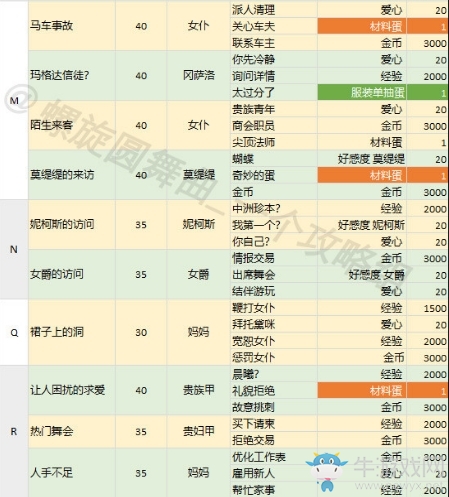The height and width of the screenshot is (497, 449).
Task: Click the 裙子上的洞 event cell
Action: 72,332
